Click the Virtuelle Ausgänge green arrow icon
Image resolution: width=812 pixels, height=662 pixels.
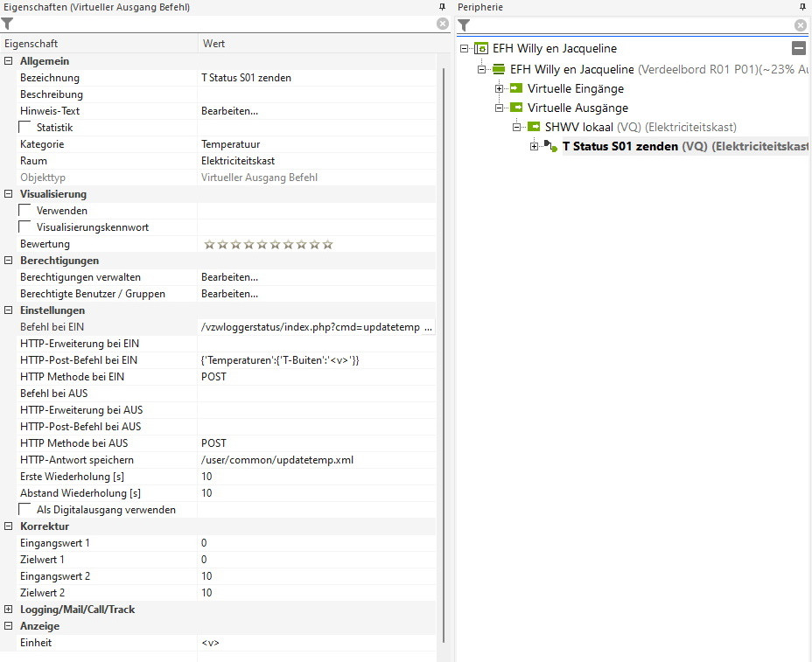[516, 108]
